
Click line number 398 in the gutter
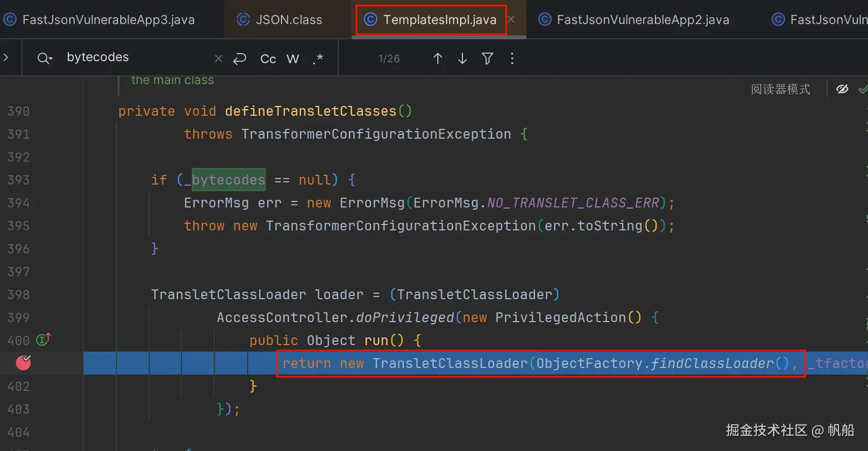[x=19, y=295]
